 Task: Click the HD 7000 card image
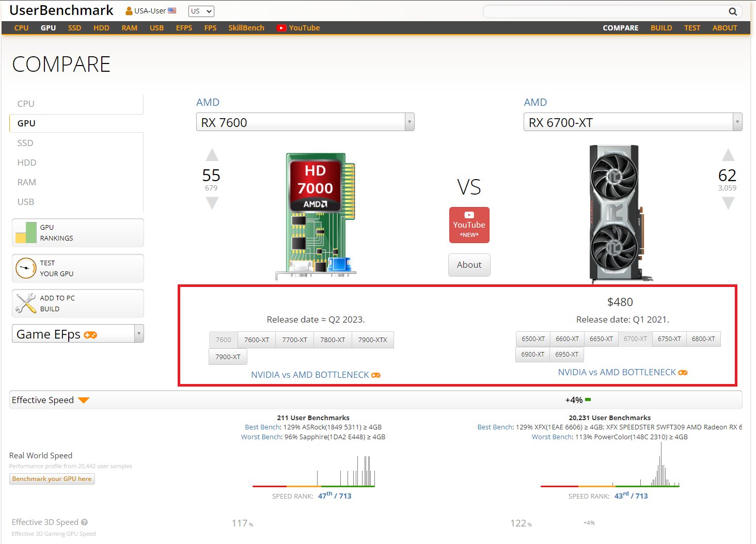point(316,215)
